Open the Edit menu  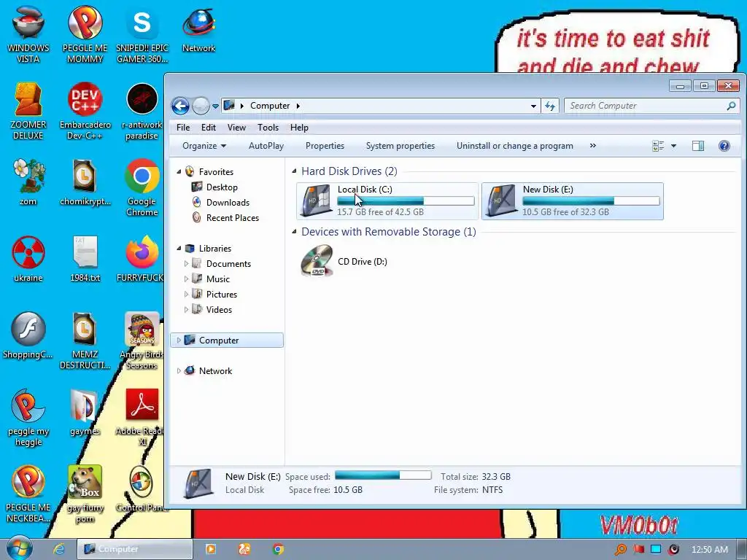coord(208,127)
